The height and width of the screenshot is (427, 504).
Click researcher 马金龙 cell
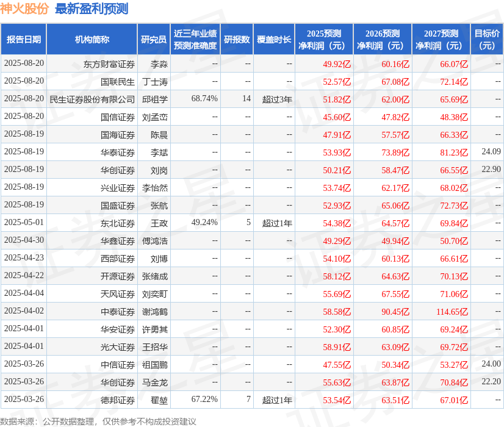tap(155, 382)
